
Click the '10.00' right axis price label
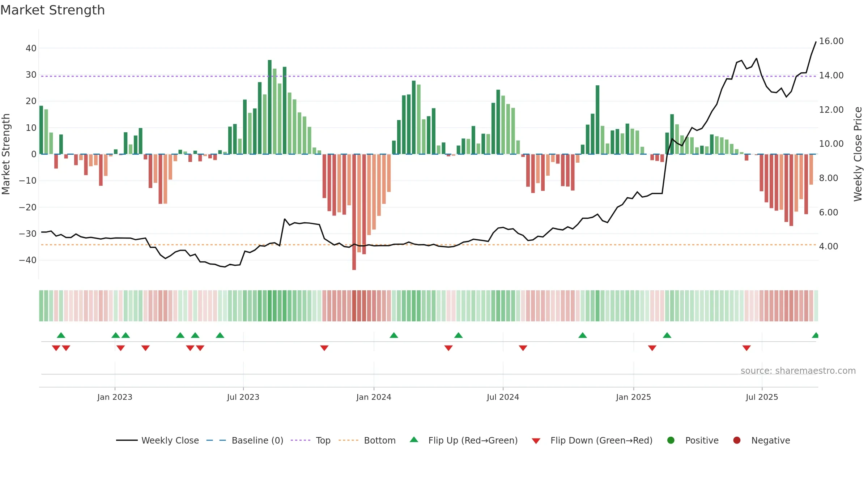[x=831, y=144]
